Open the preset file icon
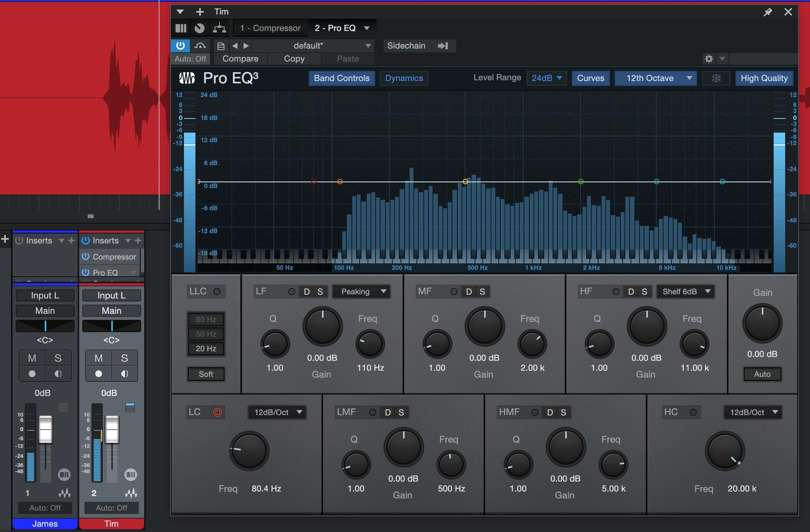This screenshot has height=532, width=810. point(221,46)
